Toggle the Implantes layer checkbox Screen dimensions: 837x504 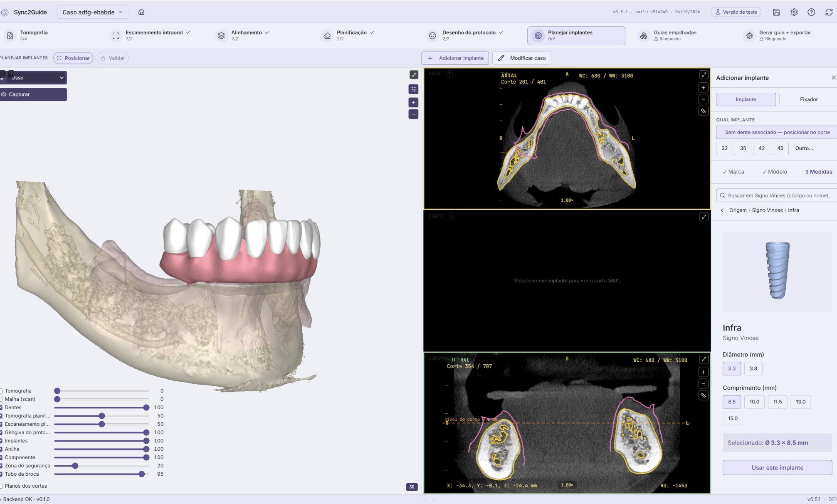tap(1, 441)
